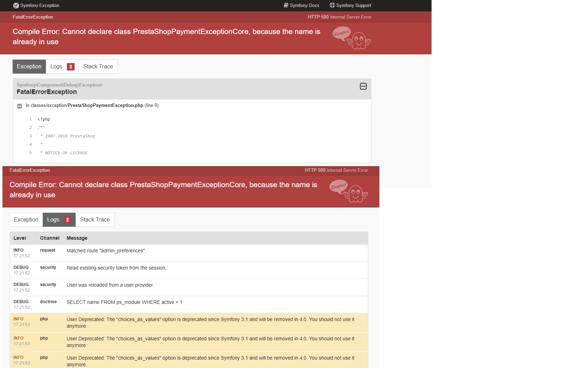The width and height of the screenshot is (588, 368).
Task: Click the "request" channel cell
Action: 48,250
